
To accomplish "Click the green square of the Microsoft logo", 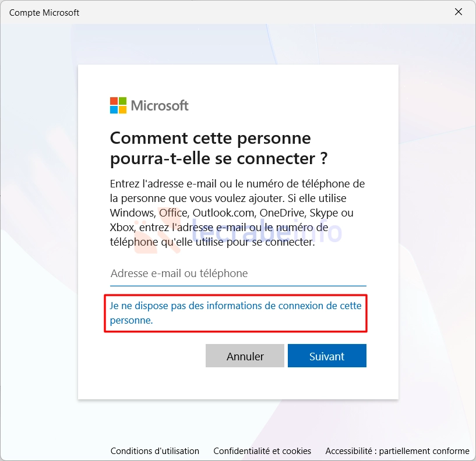I will coord(122,101).
